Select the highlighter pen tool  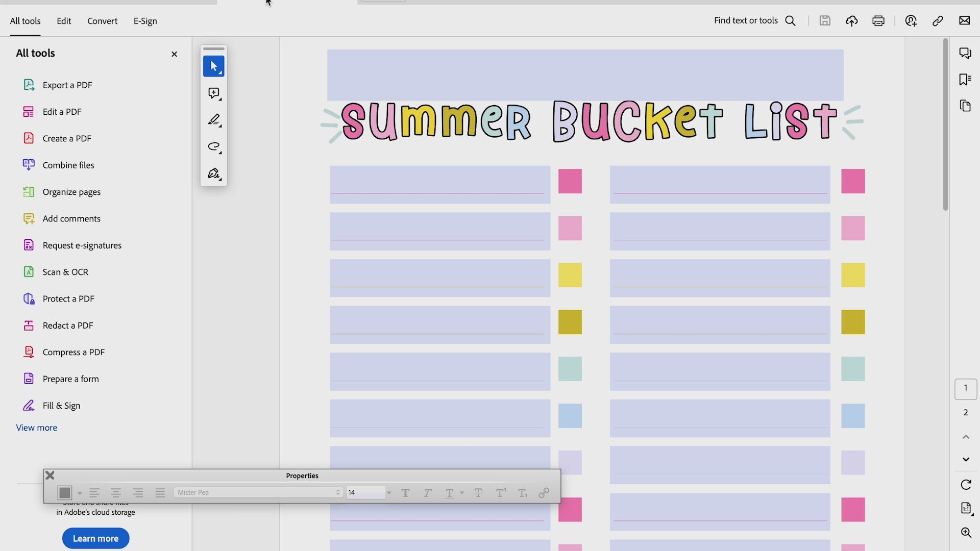click(213, 120)
